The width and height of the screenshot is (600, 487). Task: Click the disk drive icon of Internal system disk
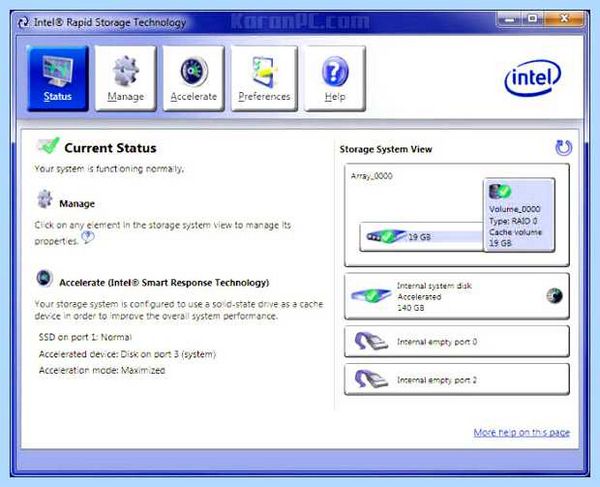point(371,295)
